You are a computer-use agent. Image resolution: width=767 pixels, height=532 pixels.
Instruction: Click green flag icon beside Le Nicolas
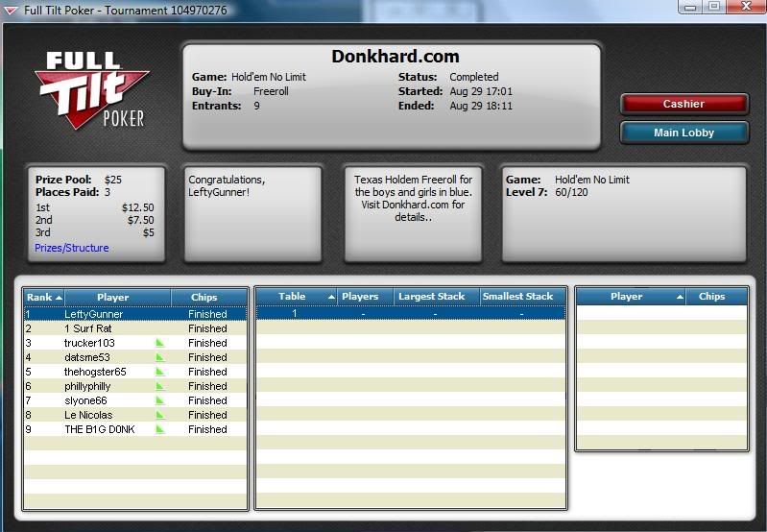(160, 415)
